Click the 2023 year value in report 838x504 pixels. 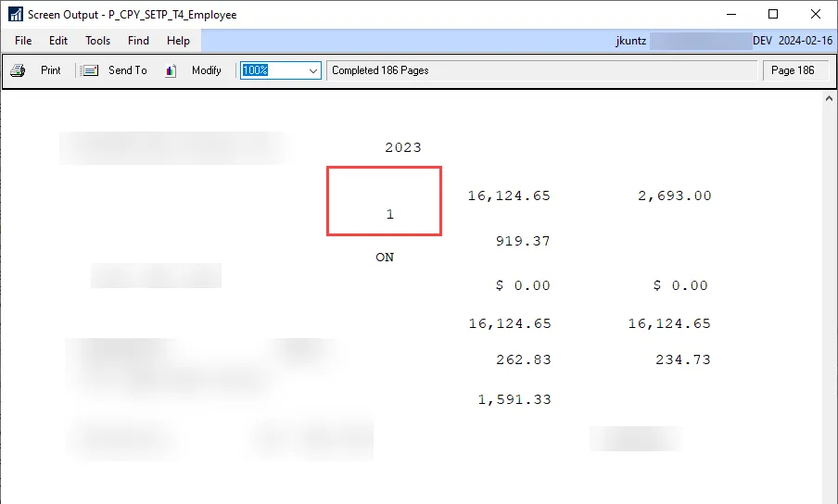pos(402,147)
